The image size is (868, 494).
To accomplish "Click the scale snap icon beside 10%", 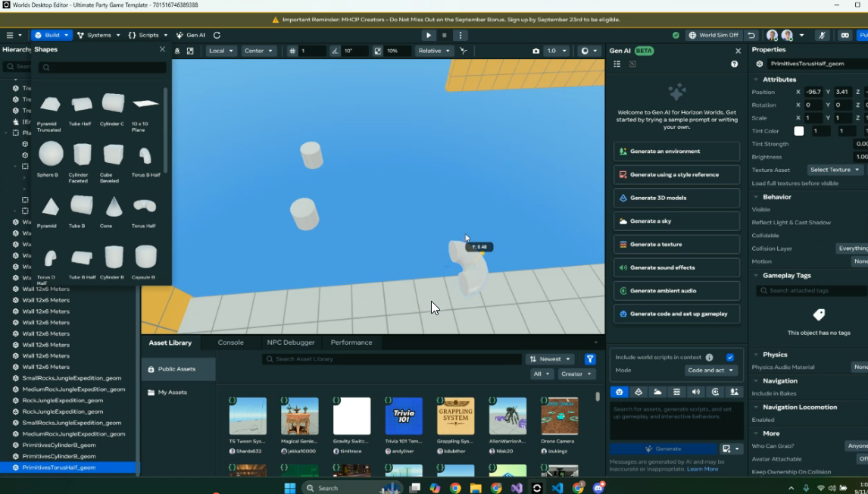I will (378, 51).
